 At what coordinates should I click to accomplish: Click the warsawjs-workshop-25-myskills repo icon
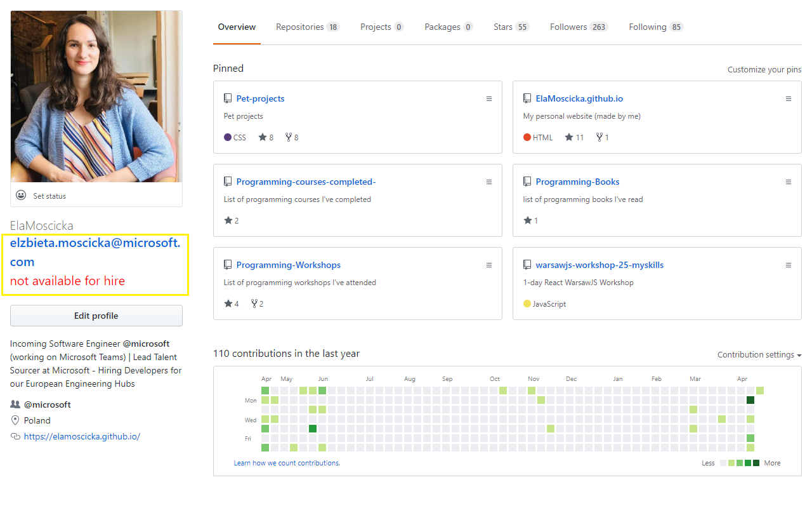[527, 265]
